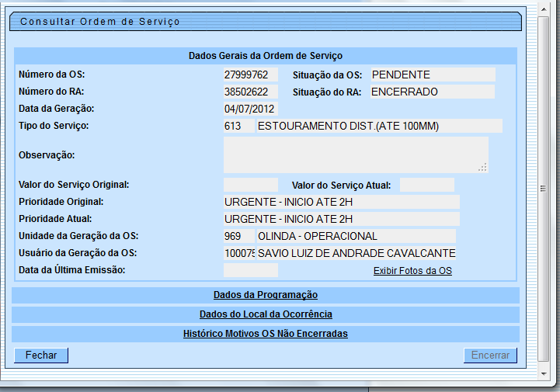Expand the Dados da Programação section
The width and height of the screenshot is (560, 392).
point(265,295)
